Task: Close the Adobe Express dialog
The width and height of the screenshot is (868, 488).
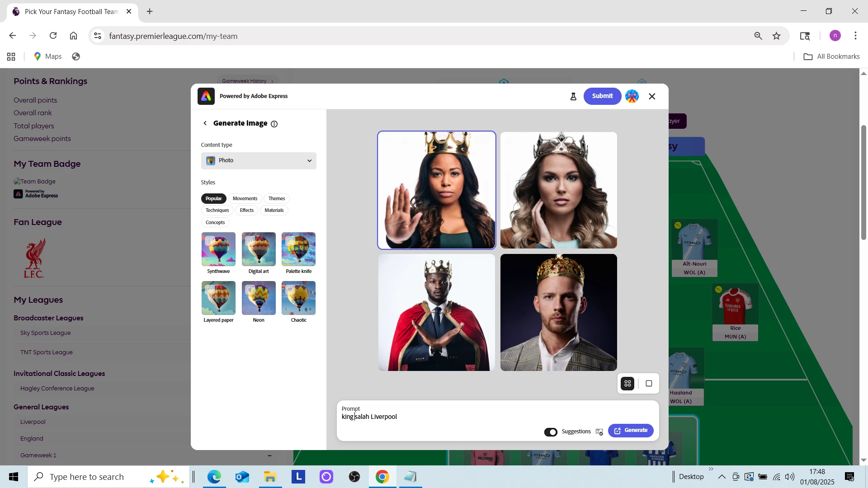Action: (x=652, y=96)
